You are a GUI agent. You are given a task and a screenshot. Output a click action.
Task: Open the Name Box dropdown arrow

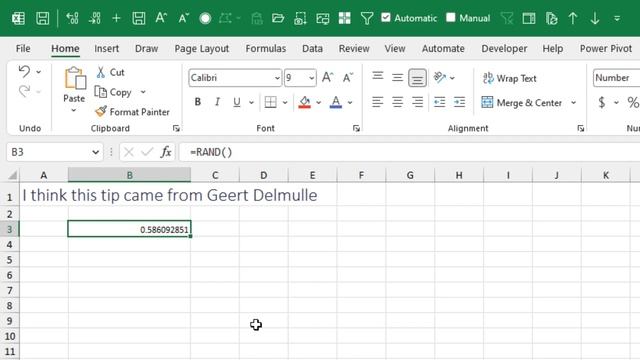tap(96, 152)
